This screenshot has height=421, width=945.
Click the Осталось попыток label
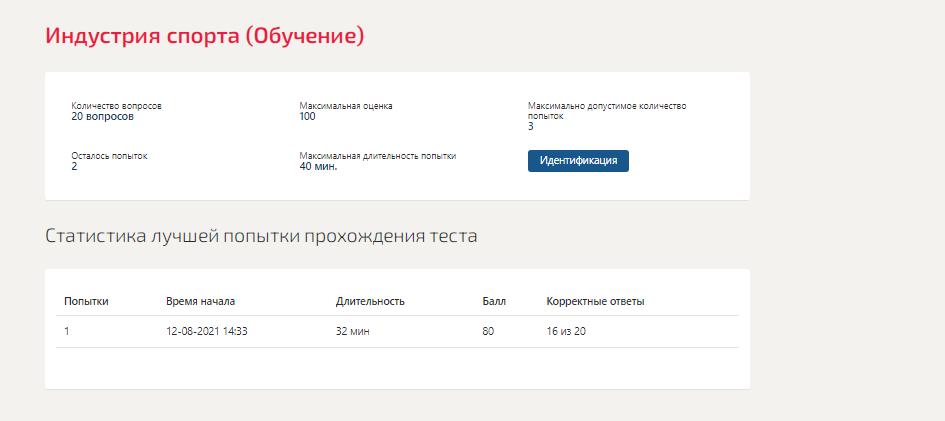pos(109,156)
